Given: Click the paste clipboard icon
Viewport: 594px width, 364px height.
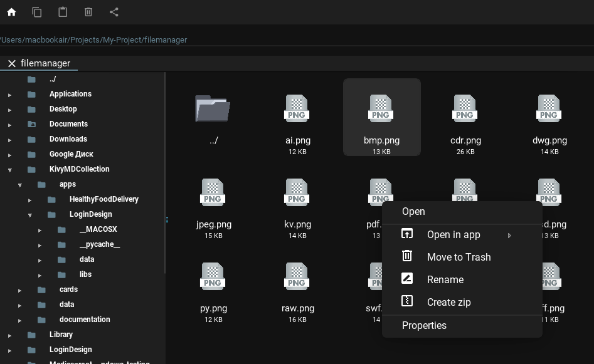Looking at the screenshot, I should (x=63, y=11).
